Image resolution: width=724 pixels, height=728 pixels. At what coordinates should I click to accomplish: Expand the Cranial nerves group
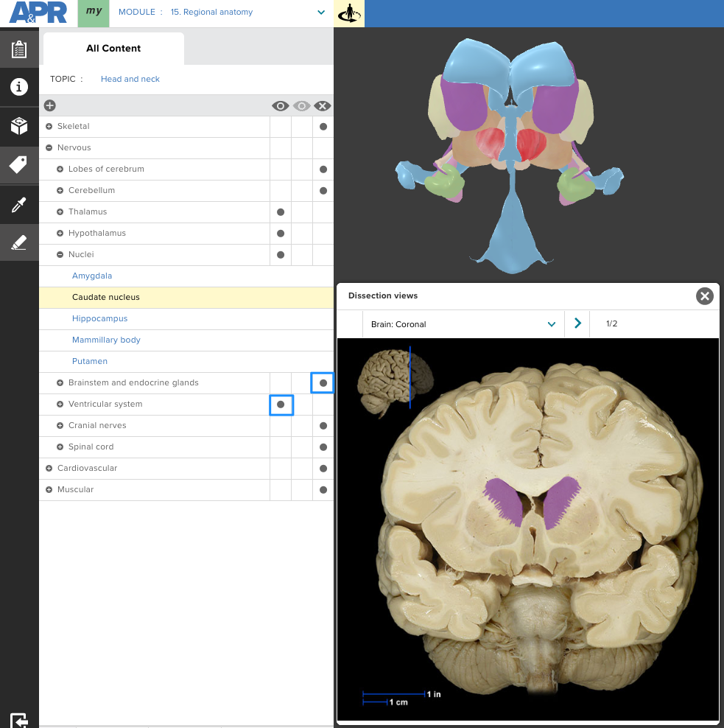pos(60,425)
